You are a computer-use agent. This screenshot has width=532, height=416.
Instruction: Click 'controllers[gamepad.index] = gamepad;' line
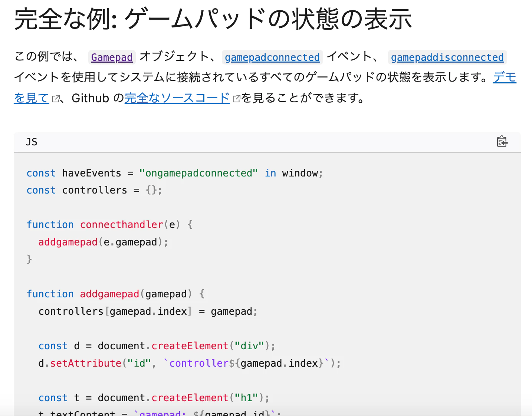pos(148,311)
